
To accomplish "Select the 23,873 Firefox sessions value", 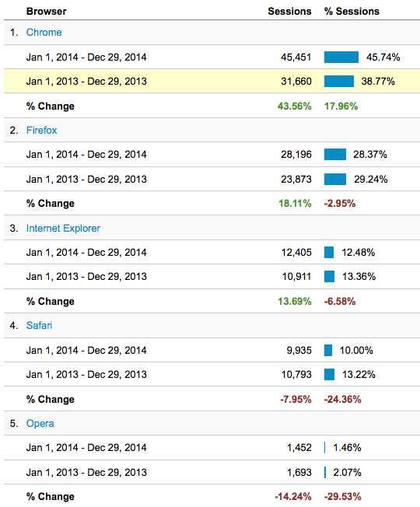I will 296,179.
